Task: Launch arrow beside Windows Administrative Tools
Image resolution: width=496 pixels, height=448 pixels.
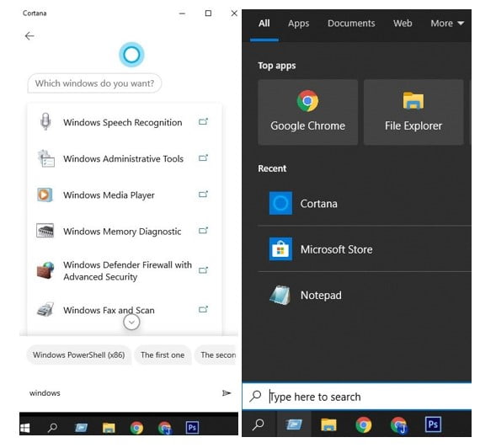Action: pyautogui.click(x=203, y=157)
